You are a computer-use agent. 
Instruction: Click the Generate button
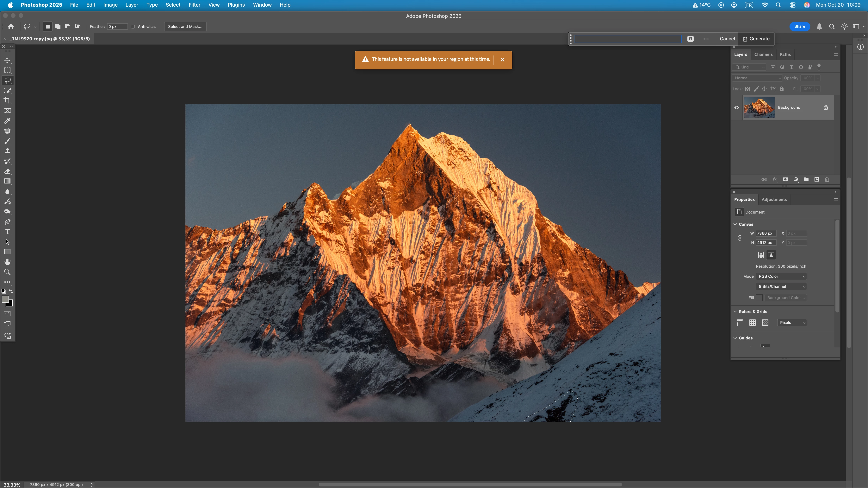tap(756, 39)
